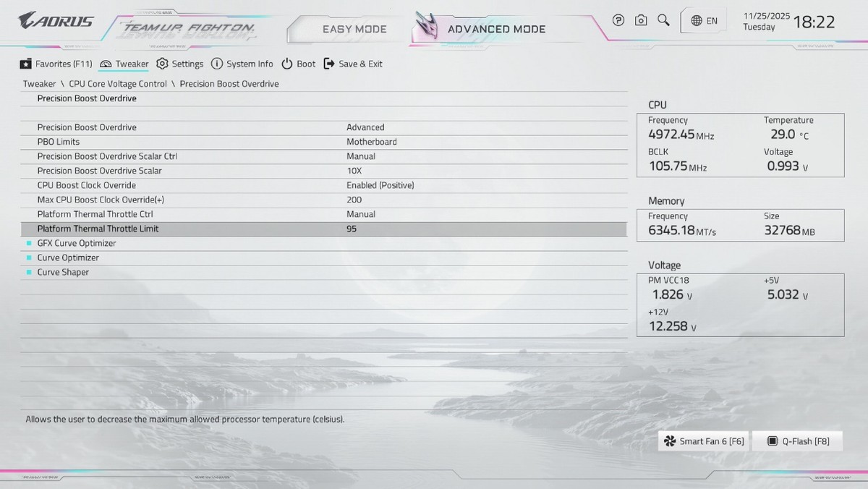This screenshot has width=868, height=489.
Task: Edit Platform Thermal Throttle Limit value 95
Action: [x=352, y=229]
